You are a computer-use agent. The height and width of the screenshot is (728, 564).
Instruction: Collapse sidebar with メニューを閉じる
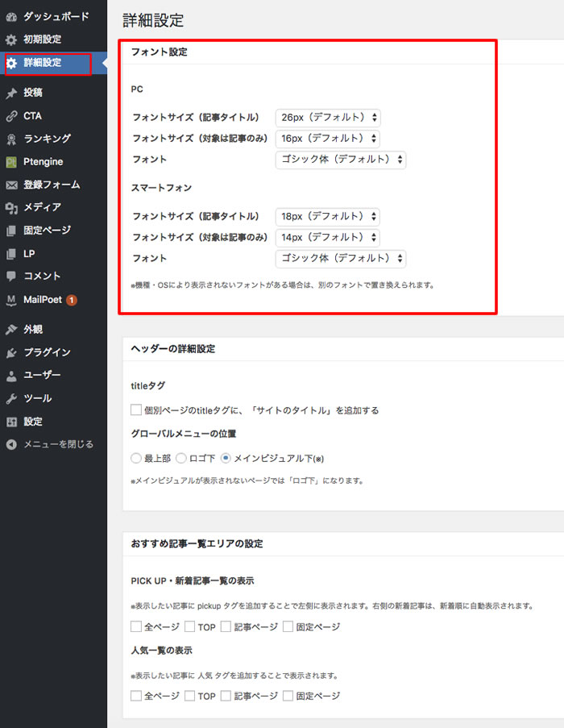(x=58, y=444)
